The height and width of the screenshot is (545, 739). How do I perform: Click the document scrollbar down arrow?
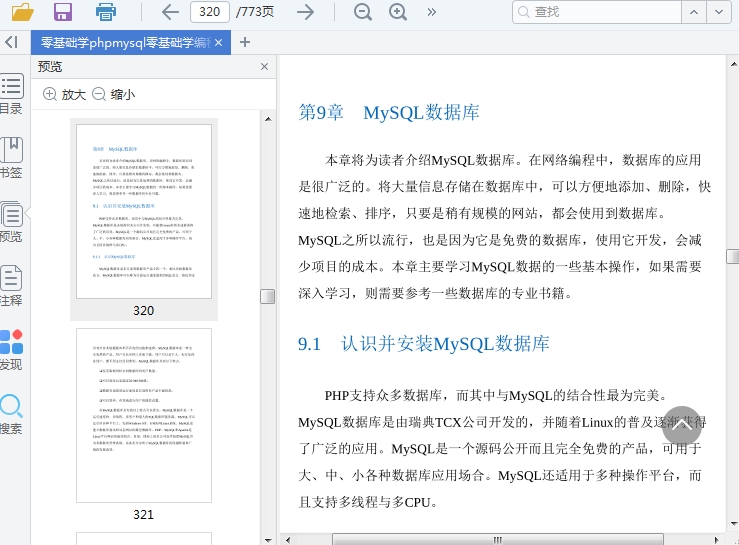click(x=733, y=523)
